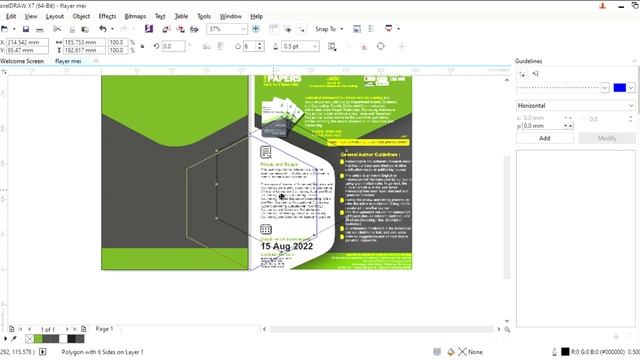The image size is (640, 360).
Task: Click the black outline color in status bar
Action: pyautogui.click(x=565, y=351)
